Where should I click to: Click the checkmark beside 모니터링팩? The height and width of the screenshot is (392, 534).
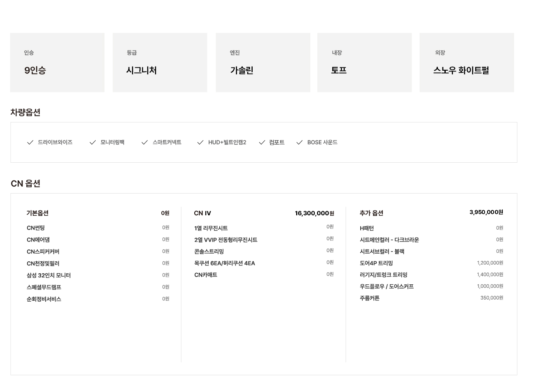click(92, 143)
